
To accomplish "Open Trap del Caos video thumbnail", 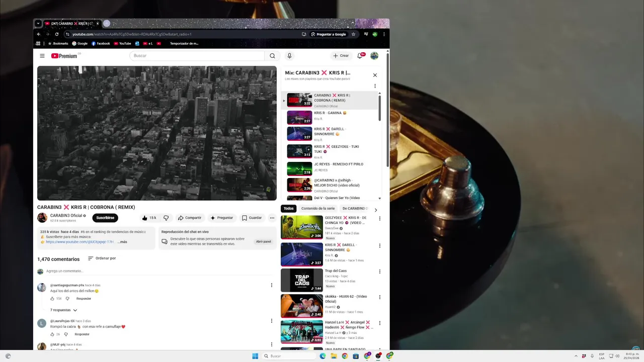I will (301, 280).
